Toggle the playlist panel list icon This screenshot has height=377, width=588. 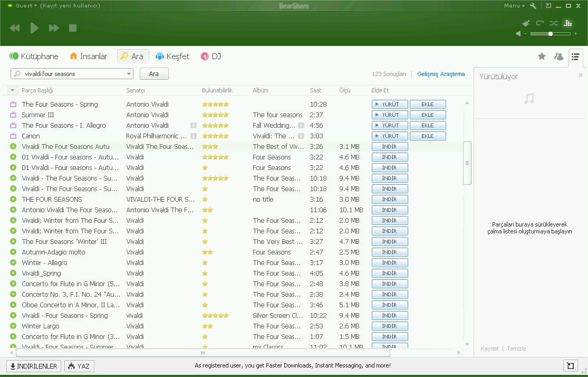[x=576, y=56]
